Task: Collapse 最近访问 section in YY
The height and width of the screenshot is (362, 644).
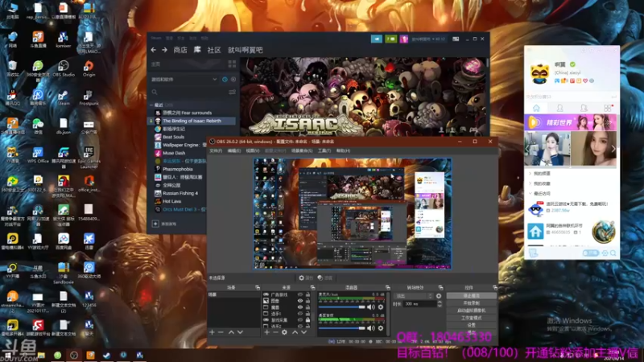Action: 530,193
